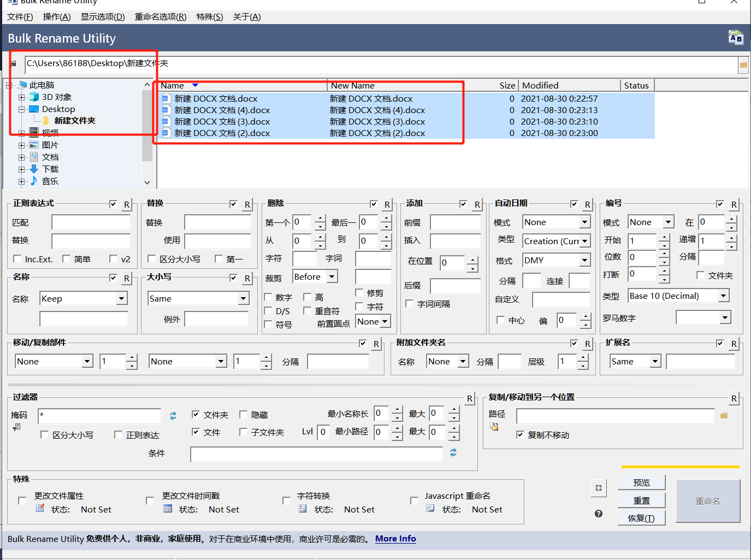751x560 pixels.
Task: Expand the 3D 对象 tree node
Action: pos(21,97)
